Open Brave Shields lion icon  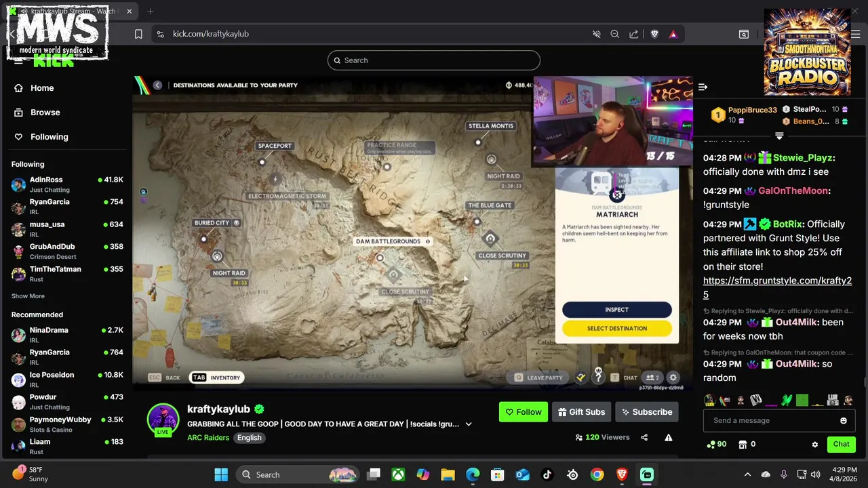tap(654, 34)
